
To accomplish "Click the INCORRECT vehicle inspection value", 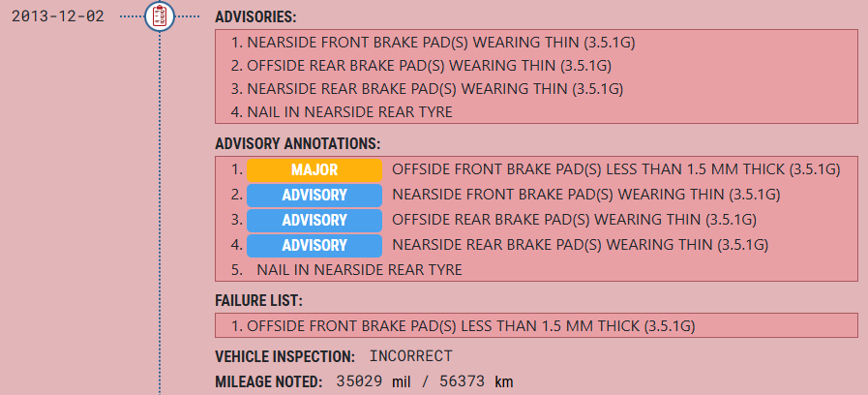I will [x=410, y=355].
